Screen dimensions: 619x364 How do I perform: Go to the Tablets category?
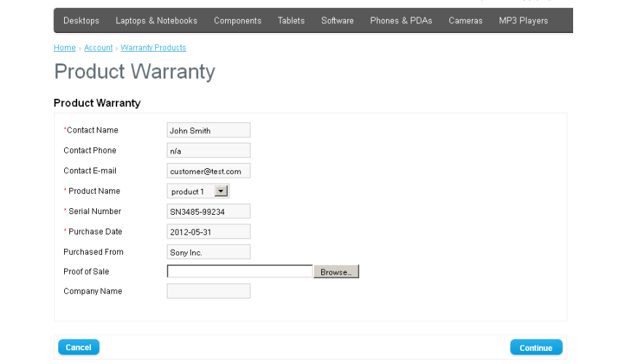(291, 20)
